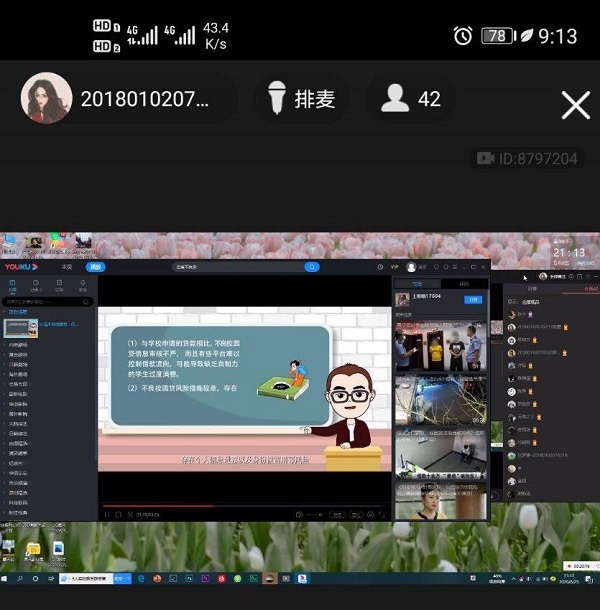Click the YOUKU logo in the streamed window
This screenshot has height=610, width=600.
[20, 267]
